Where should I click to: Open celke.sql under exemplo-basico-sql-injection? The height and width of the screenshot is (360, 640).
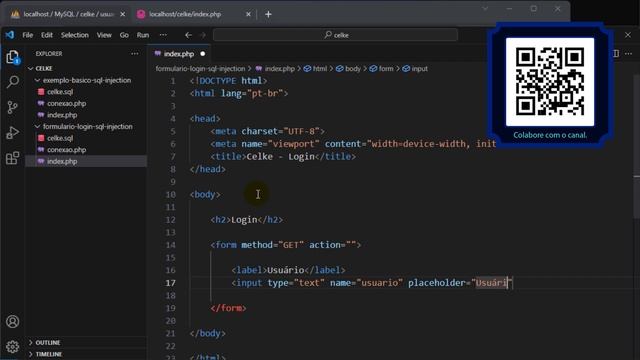(60, 92)
